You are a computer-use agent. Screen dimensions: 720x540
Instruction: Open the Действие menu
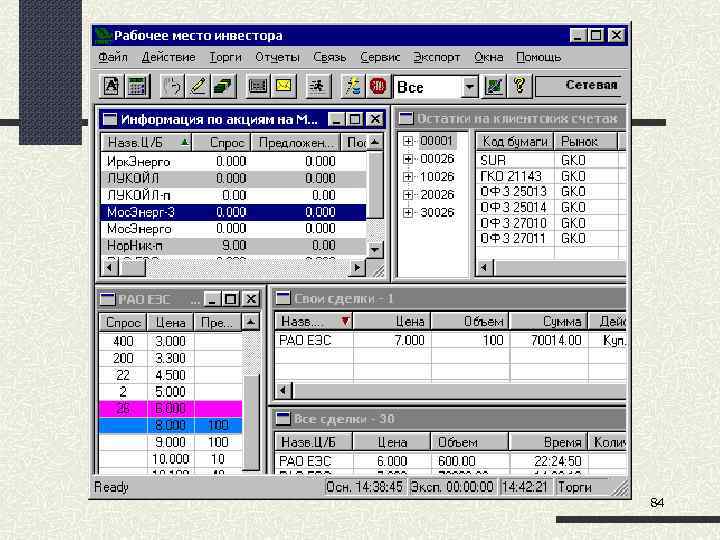168,57
